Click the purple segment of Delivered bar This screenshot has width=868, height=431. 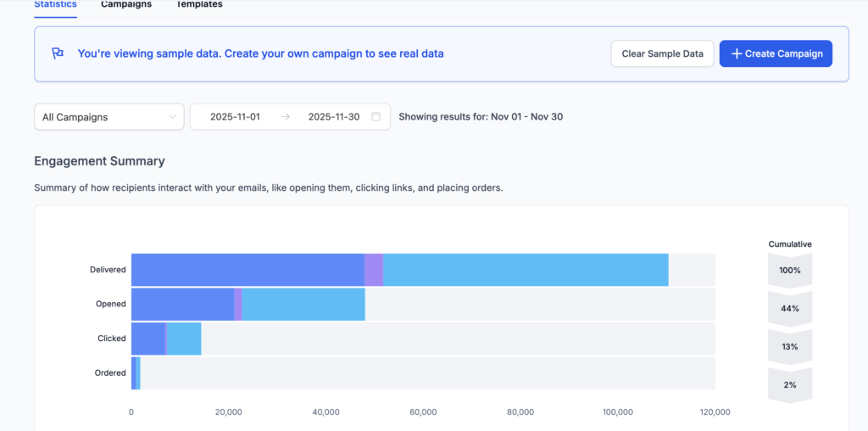coord(374,270)
